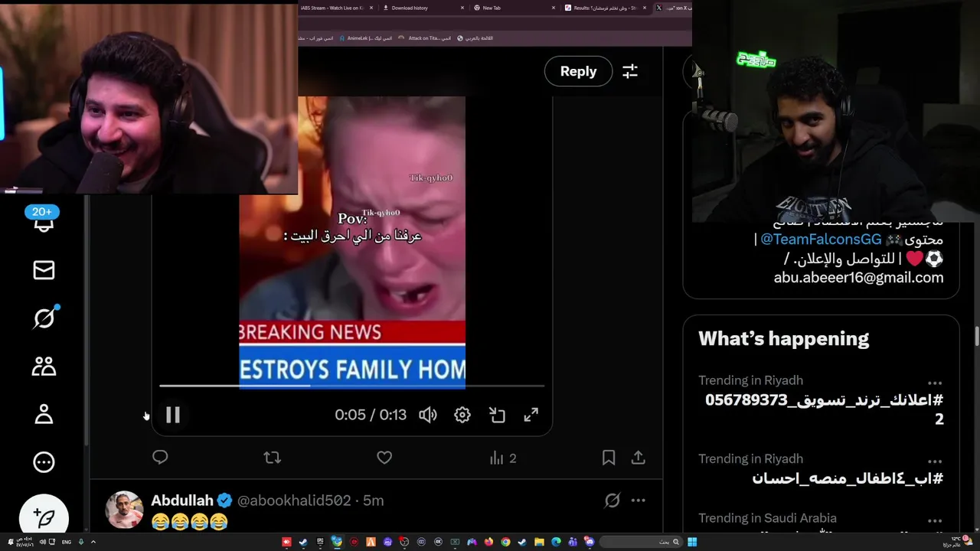980x551 pixels.
Task: Open Messages envelope in sidebar
Action: pos(44,270)
